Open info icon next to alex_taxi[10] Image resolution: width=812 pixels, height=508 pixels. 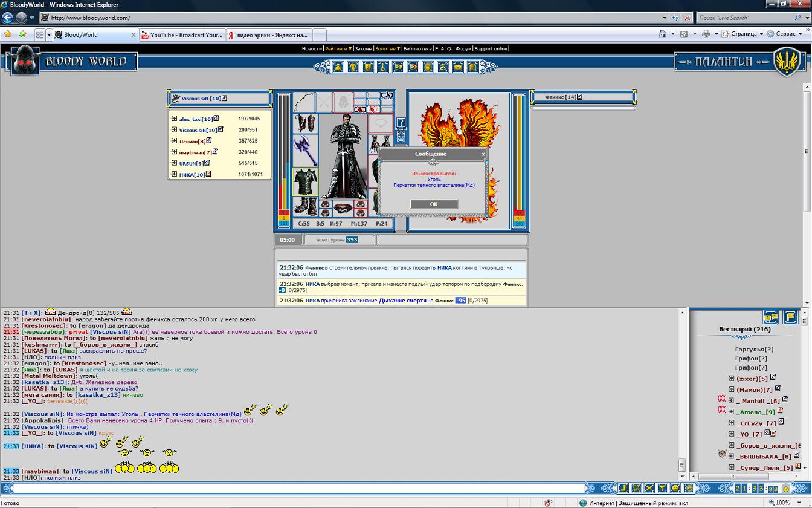[x=216, y=119]
